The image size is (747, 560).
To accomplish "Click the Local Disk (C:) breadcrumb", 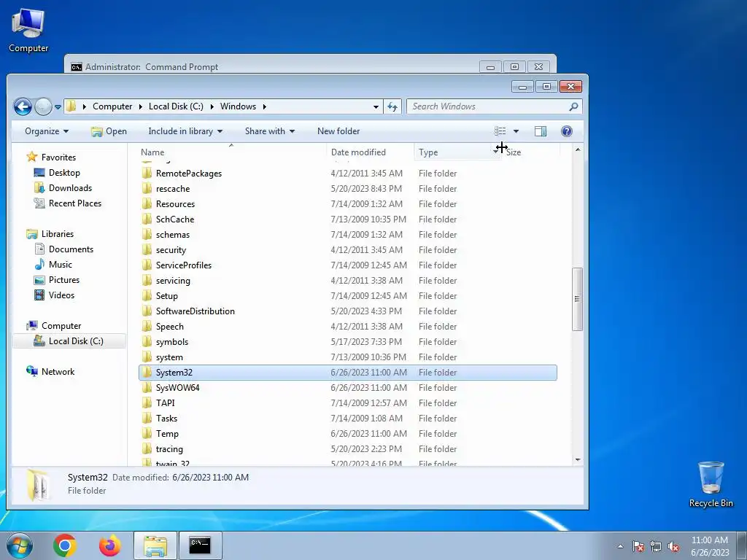I will (176, 106).
